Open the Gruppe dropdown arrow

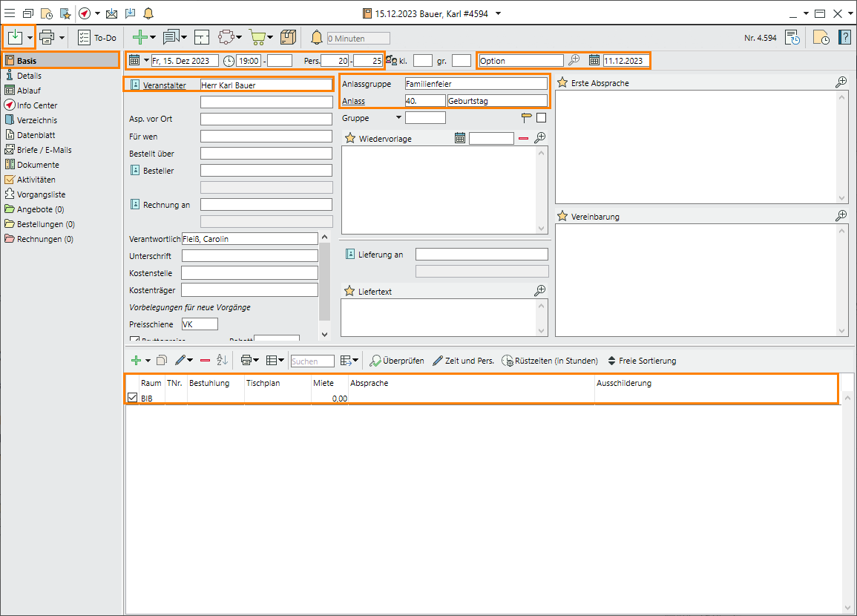(398, 117)
